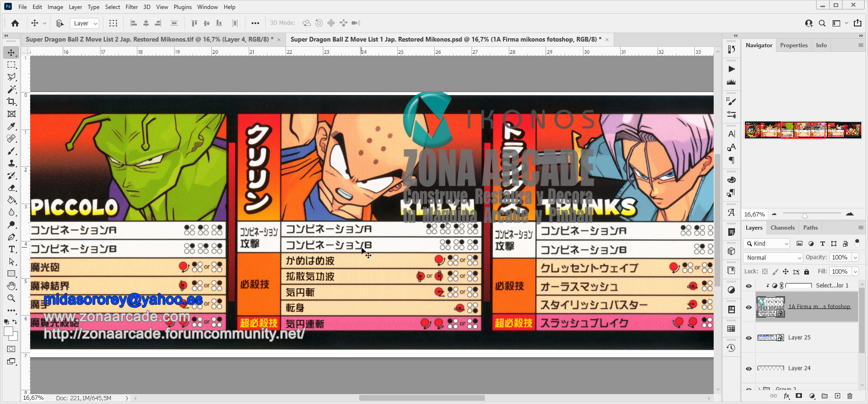Image resolution: width=868 pixels, height=404 pixels.
Task: Toggle lock transparent pixels
Action: 765,272
